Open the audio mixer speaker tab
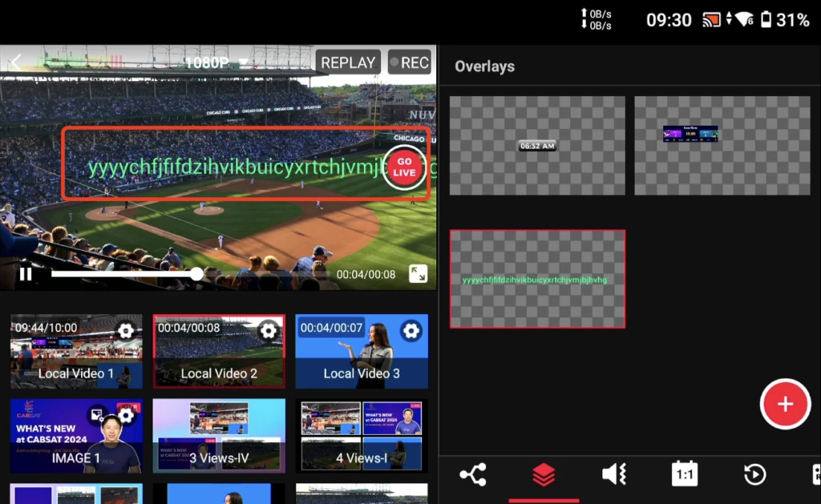Viewport: 821px width, 504px height. 613,475
